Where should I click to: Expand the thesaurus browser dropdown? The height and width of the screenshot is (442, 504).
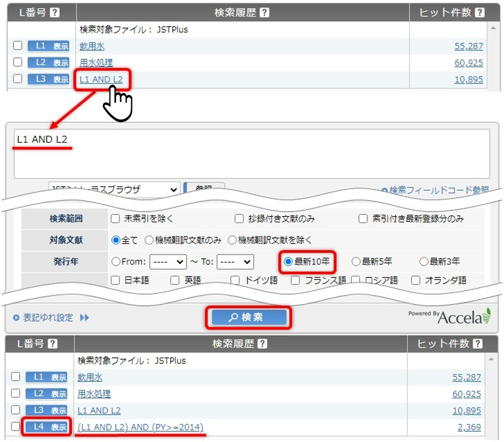(x=114, y=189)
